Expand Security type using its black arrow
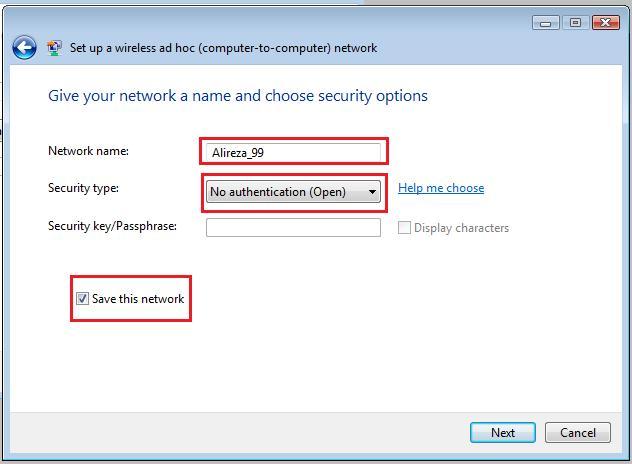Screen dimensions: 632x464 [x=372, y=192]
